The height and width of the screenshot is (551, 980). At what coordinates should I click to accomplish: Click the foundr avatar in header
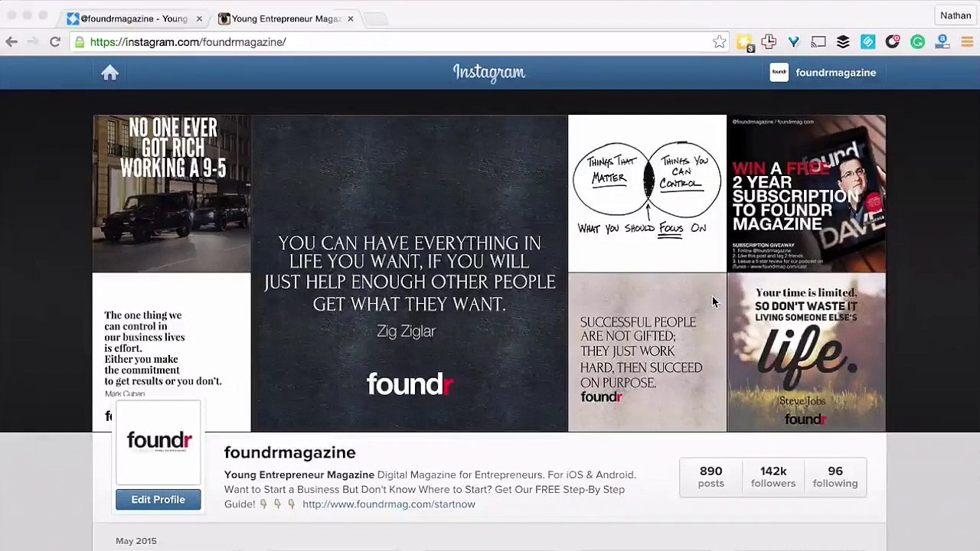point(779,73)
